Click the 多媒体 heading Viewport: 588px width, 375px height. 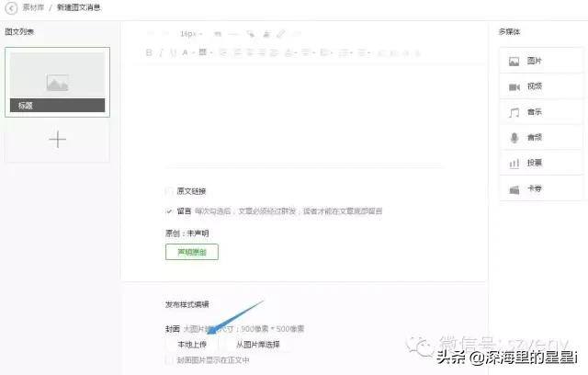click(509, 32)
